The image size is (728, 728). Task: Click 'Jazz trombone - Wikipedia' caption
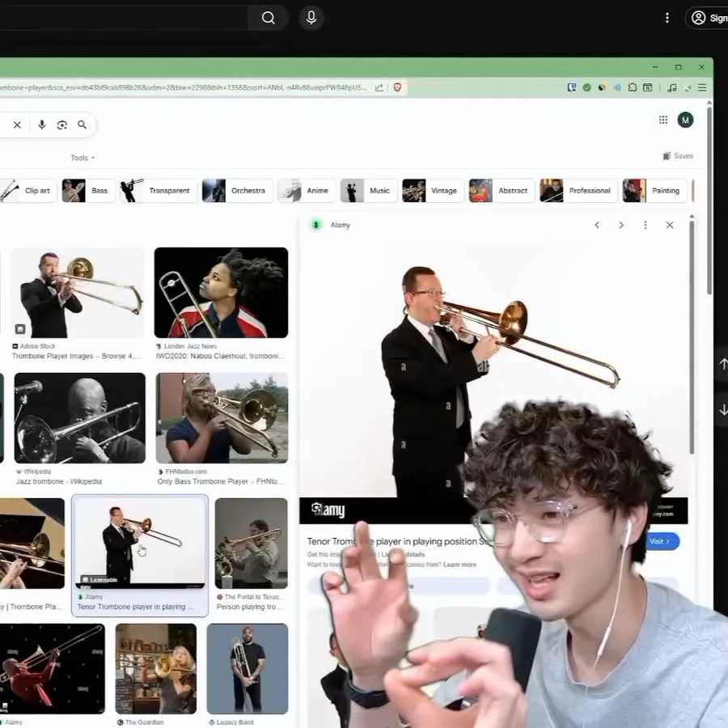pyautogui.click(x=59, y=481)
